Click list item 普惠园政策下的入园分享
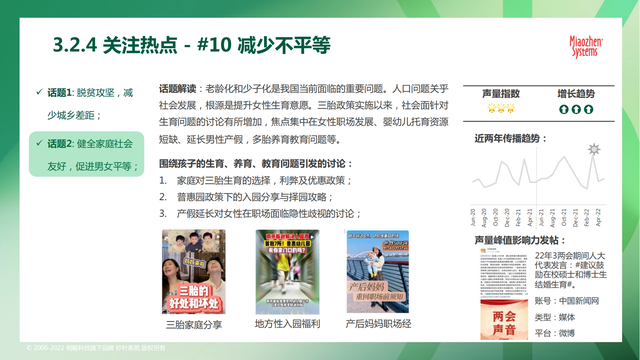Viewport: 640px width, 360px height. (246, 197)
